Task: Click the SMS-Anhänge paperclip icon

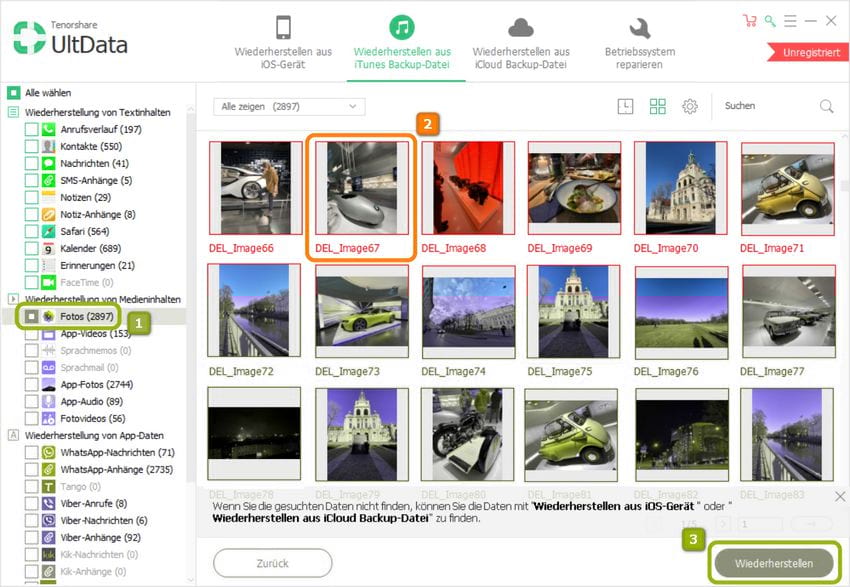Action: (x=49, y=180)
